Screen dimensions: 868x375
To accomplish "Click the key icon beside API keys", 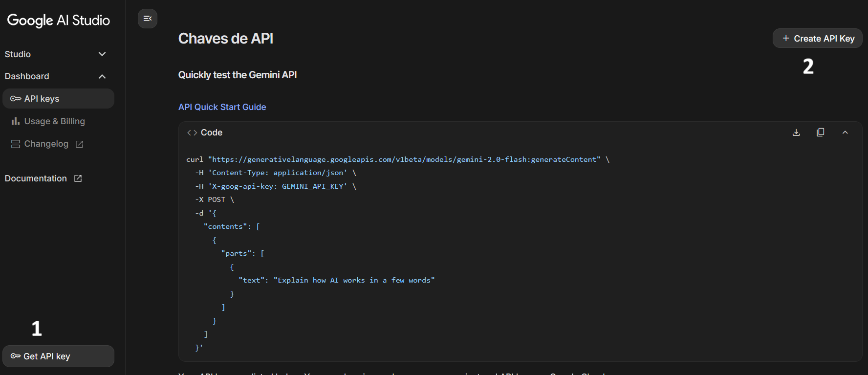I will [x=16, y=99].
